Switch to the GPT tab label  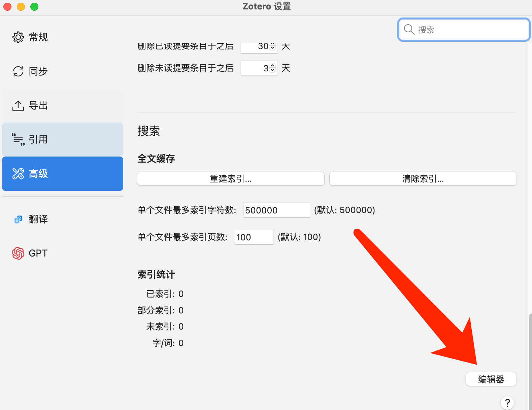[38, 253]
